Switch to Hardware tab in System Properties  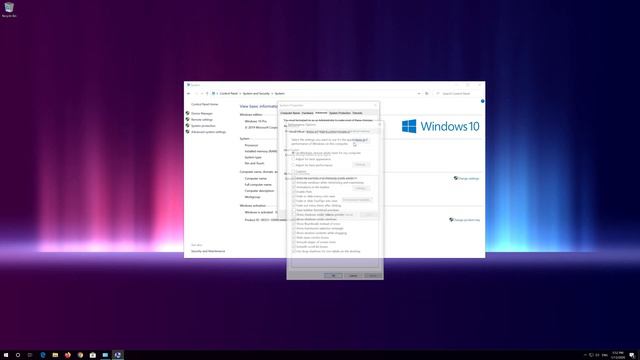click(x=307, y=113)
